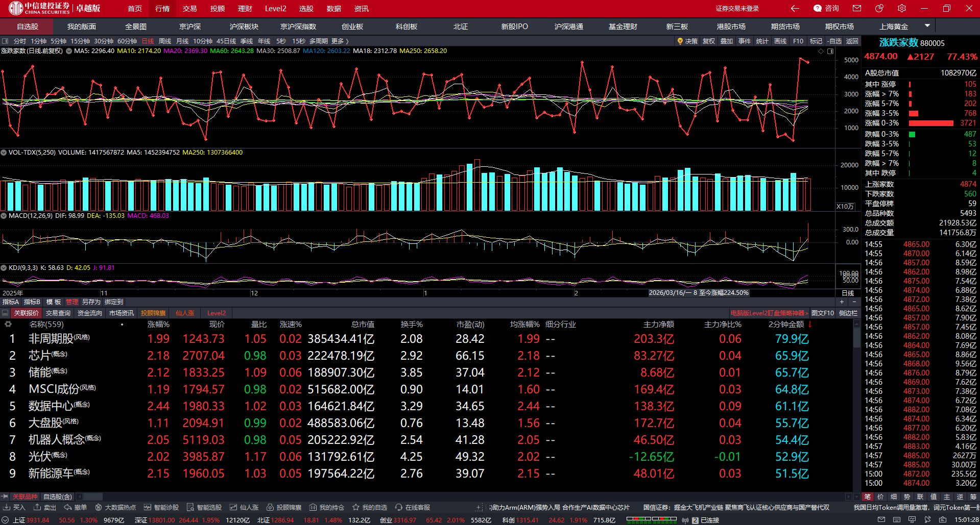This screenshot has height=525, width=980.
Task: Open the mail envelope icon in title bar
Action: (x=857, y=8)
